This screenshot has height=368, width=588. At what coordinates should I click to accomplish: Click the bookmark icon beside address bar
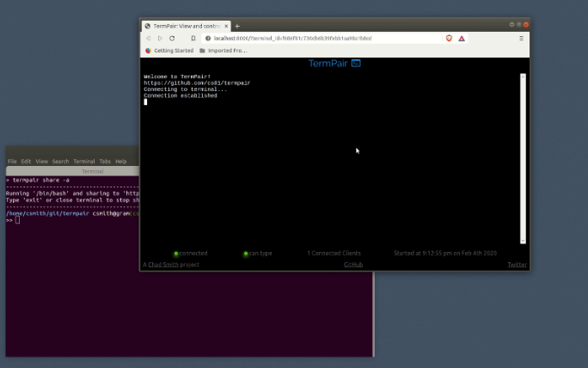pos(193,39)
